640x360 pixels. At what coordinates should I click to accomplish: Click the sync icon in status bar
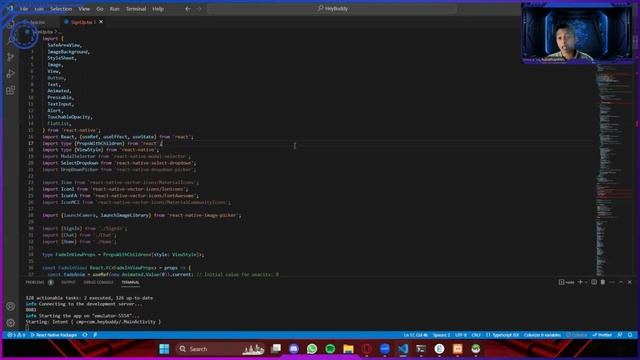coord(85,335)
